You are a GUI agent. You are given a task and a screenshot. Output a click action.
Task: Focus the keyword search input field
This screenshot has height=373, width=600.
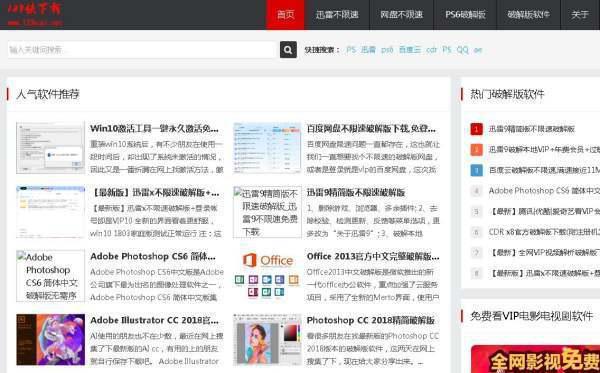[142, 50]
